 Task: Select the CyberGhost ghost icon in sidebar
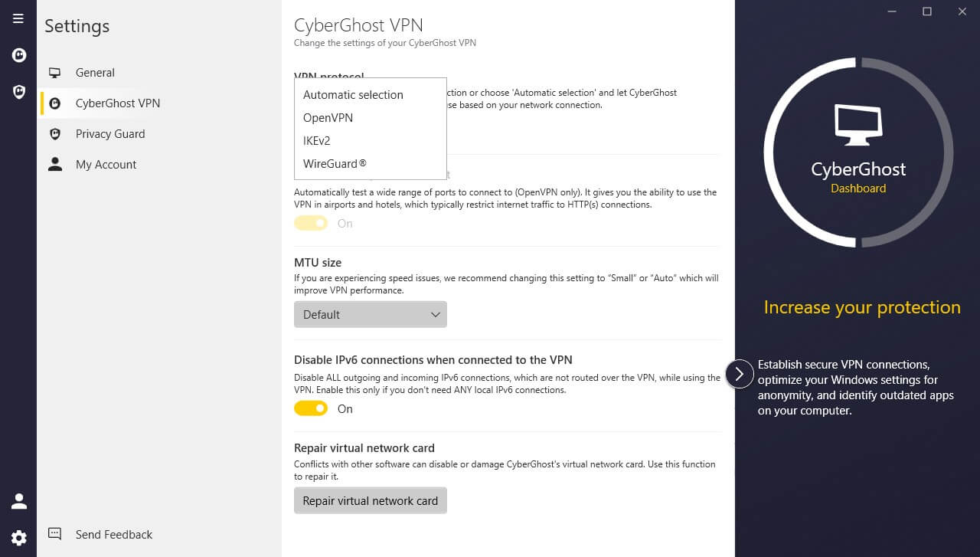[x=18, y=55]
